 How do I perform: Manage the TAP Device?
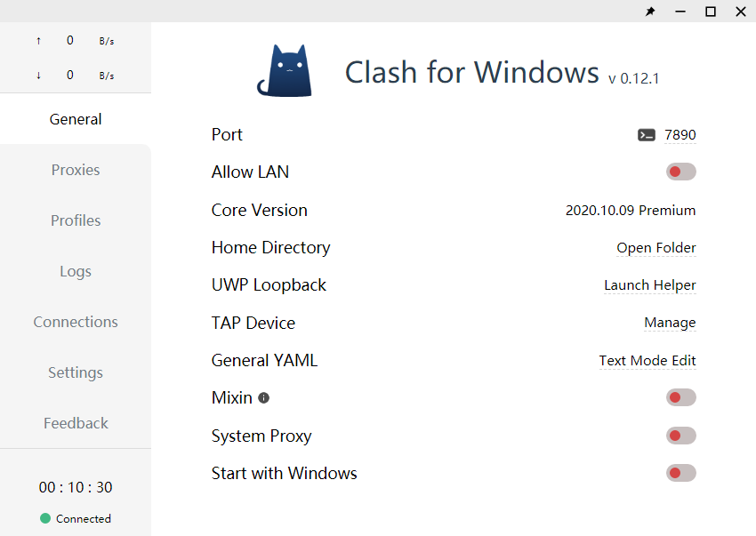pyautogui.click(x=670, y=323)
